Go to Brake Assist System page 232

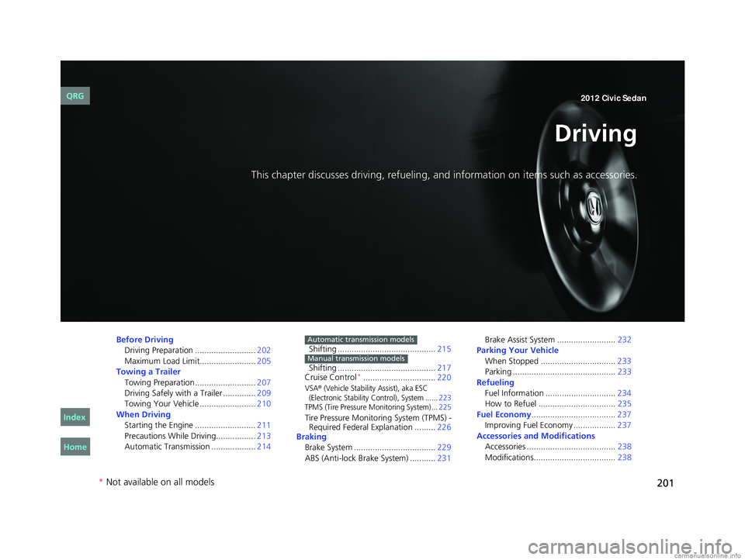pos(558,340)
